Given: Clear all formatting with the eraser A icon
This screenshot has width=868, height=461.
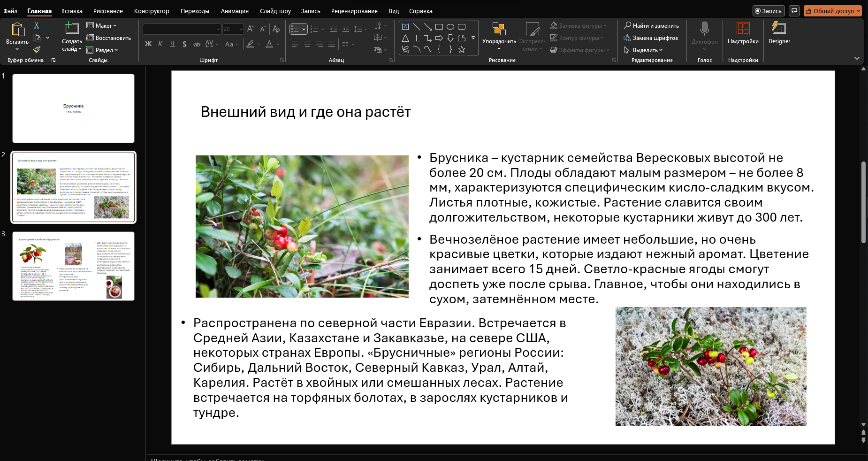Looking at the screenshot, I should pos(276,29).
